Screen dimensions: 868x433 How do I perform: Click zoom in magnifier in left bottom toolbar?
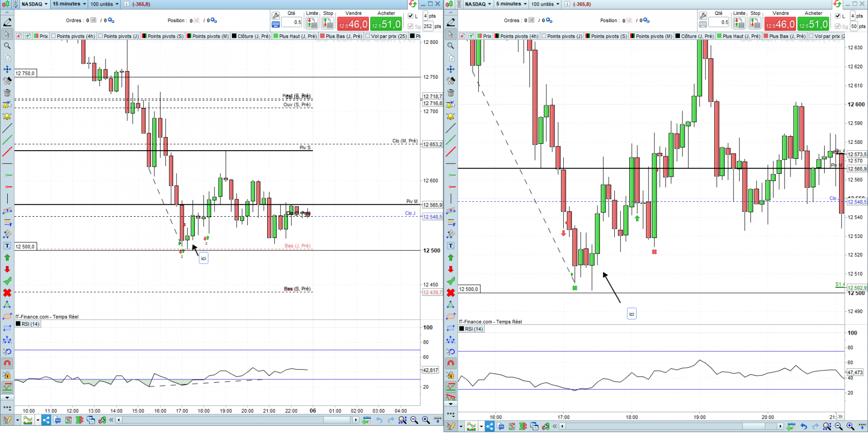[426, 420]
